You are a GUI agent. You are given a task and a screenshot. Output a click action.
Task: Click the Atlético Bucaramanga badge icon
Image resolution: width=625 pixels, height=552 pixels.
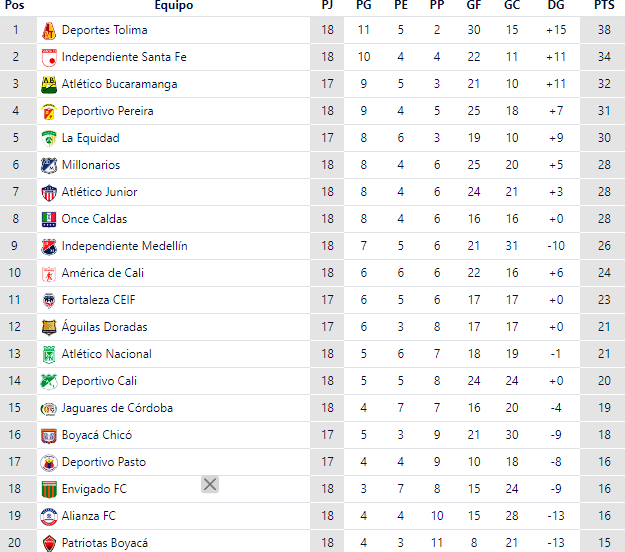click(49, 84)
